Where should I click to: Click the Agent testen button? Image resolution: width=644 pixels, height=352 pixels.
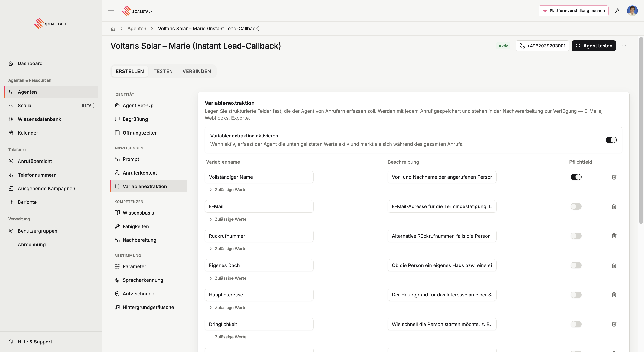coord(594,46)
